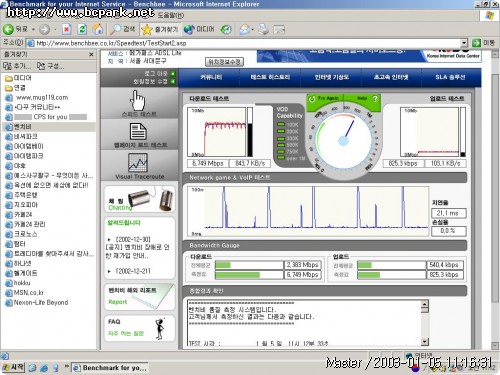The height and width of the screenshot is (375, 500).
Task: Stop page loading with the red X icon
Action: coord(67,30)
